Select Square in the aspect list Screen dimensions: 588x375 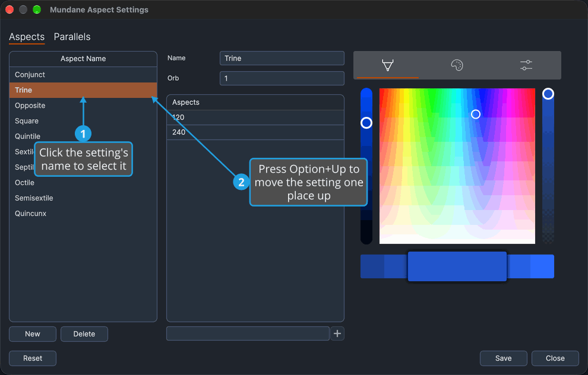[83, 120]
